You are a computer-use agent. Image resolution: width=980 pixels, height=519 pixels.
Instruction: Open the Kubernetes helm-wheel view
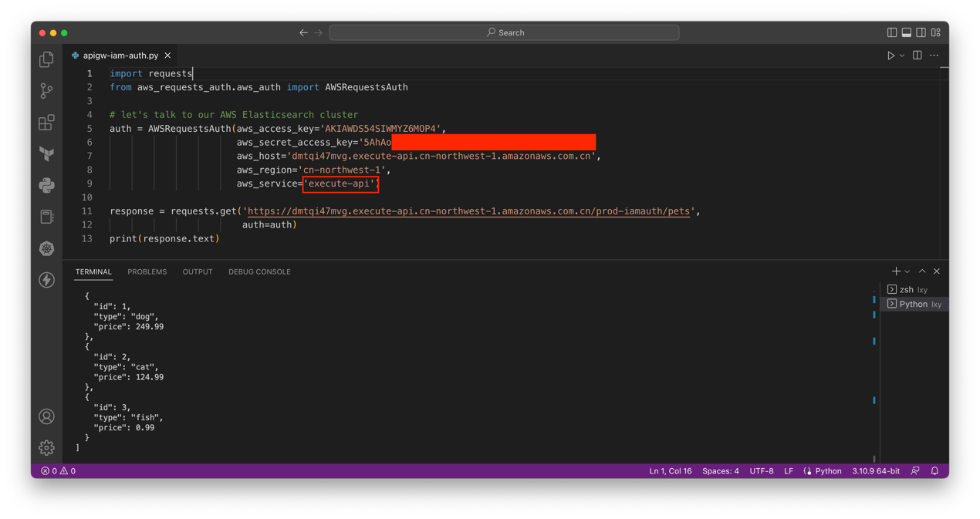46,248
